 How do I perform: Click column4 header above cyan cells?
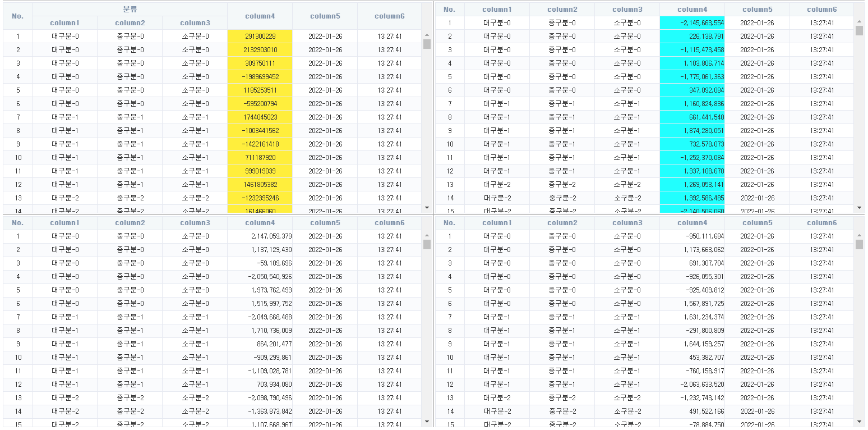[692, 10]
